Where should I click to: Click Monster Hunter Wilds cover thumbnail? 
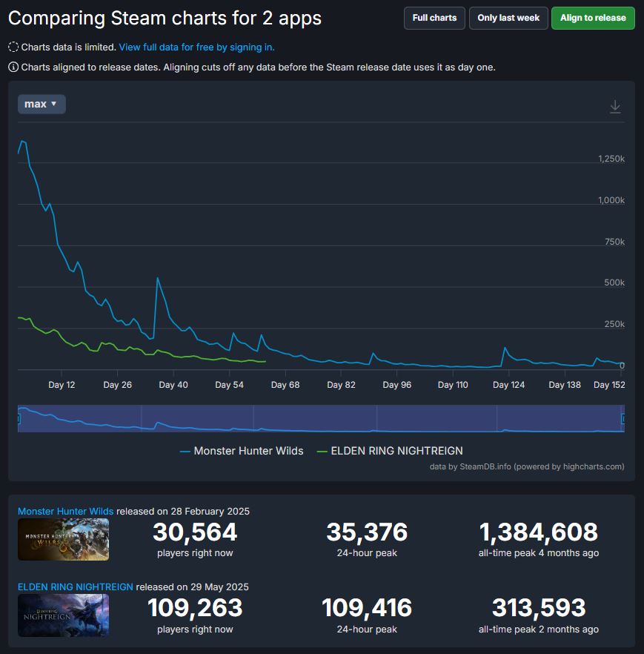(x=63, y=539)
